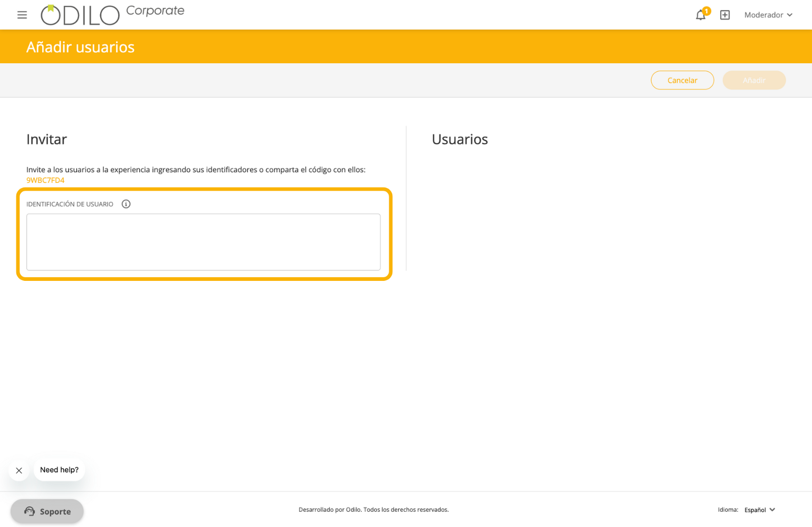Open the notifications bell
Viewport: 812px width, 527px height.
[x=700, y=15]
